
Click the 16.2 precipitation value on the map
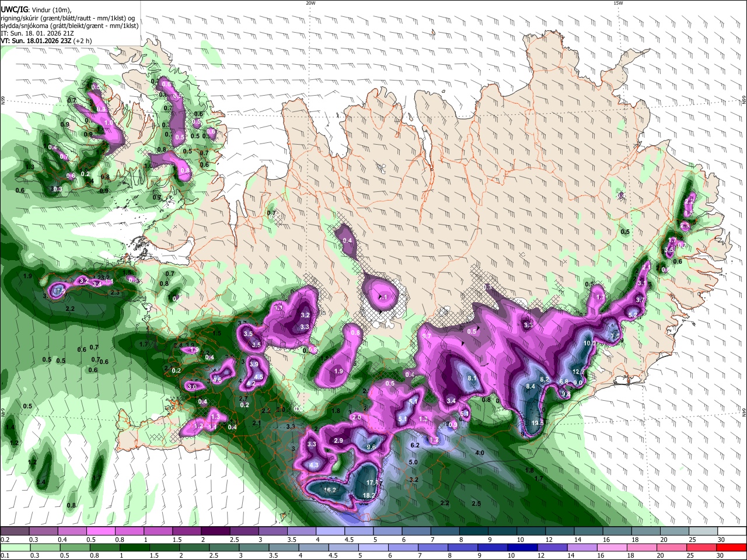(x=330, y=490)
